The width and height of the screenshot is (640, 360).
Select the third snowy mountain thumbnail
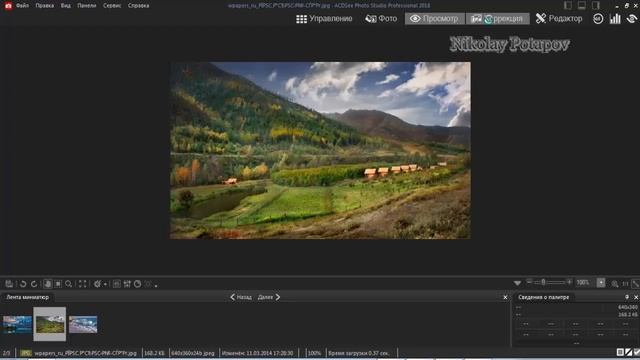(x=83, y=324)
